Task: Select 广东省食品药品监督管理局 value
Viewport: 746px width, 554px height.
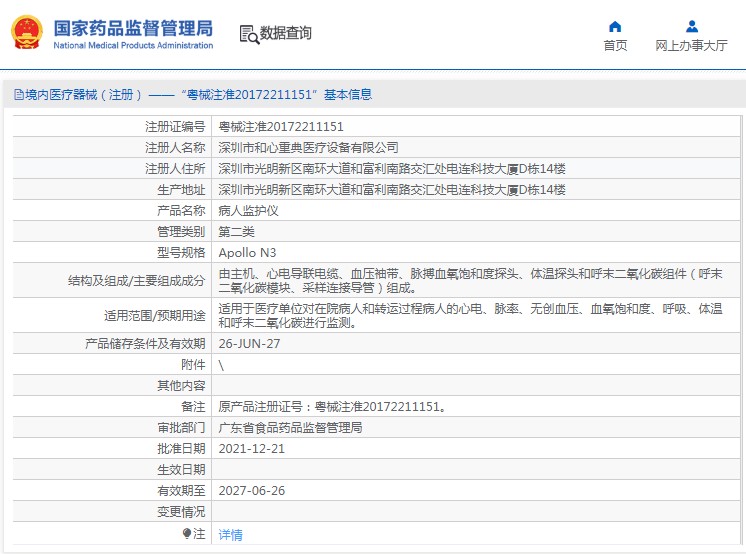Action: click(x=290, y=427)
